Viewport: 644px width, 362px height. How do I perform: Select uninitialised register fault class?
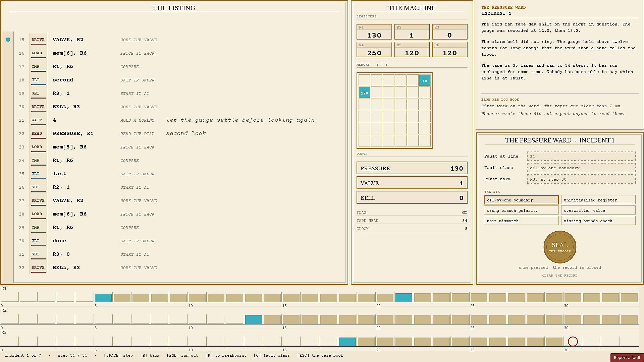[x=598, y=200]
